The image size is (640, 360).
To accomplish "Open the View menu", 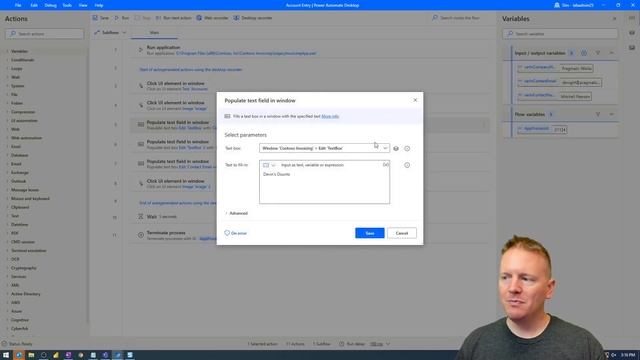I will click(83, 5).
